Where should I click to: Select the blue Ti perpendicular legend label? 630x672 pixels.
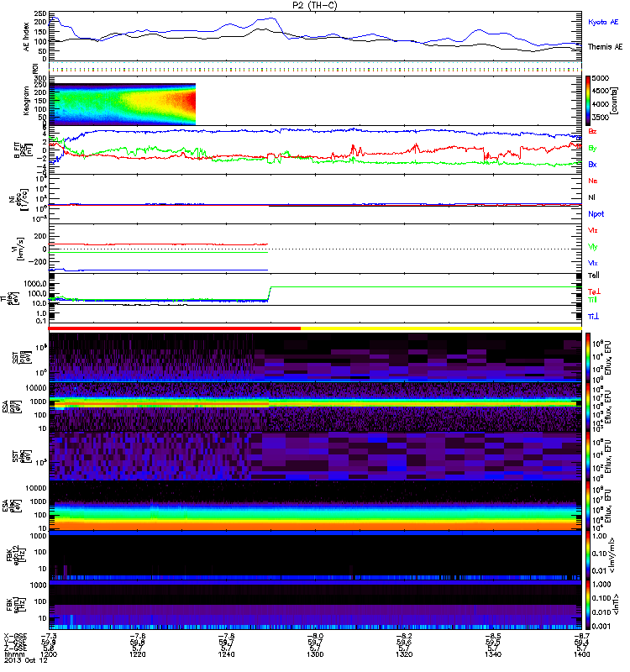(593, 317)
